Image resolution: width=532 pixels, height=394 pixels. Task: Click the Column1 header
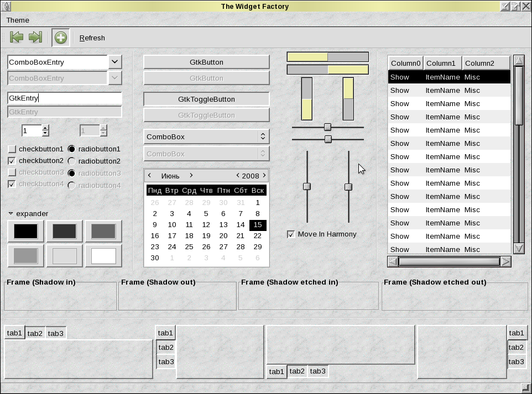tap(442, 63)
